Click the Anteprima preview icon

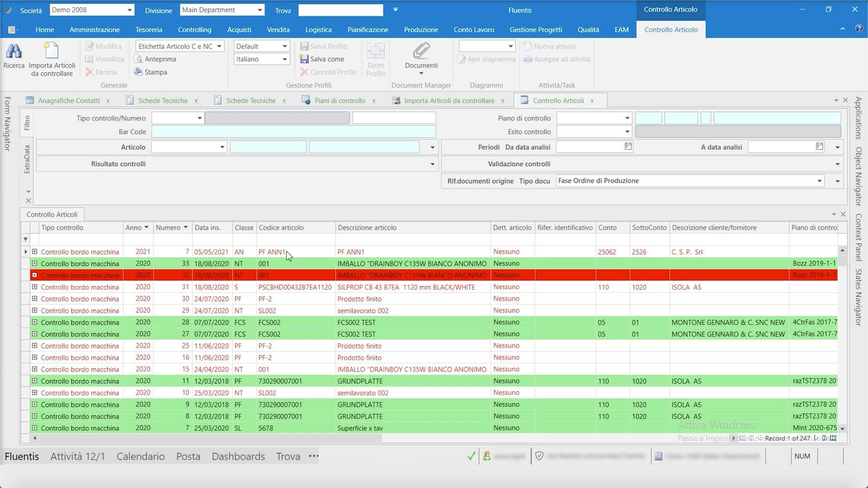(139, 59)
